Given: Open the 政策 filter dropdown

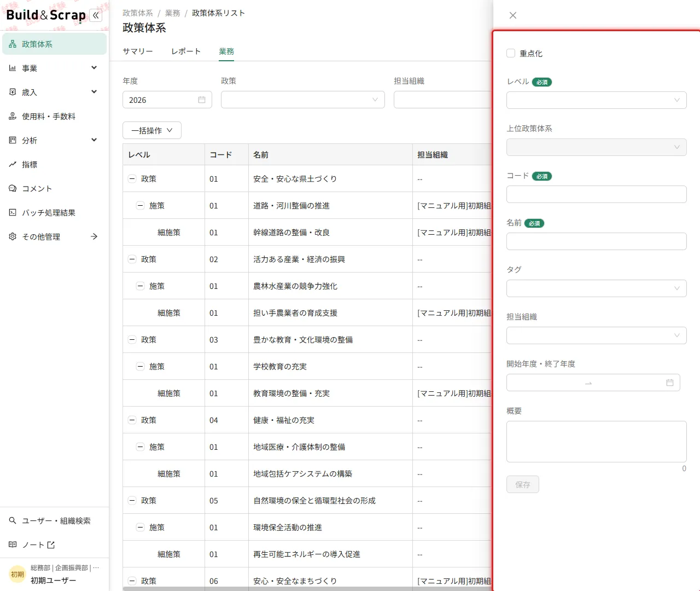Looking at the screenshot, I should (303, 100).
